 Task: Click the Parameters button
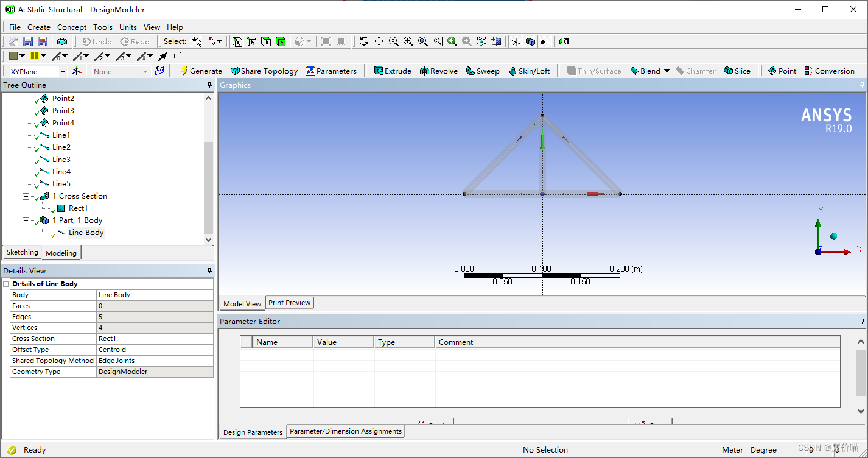(331, 71)
